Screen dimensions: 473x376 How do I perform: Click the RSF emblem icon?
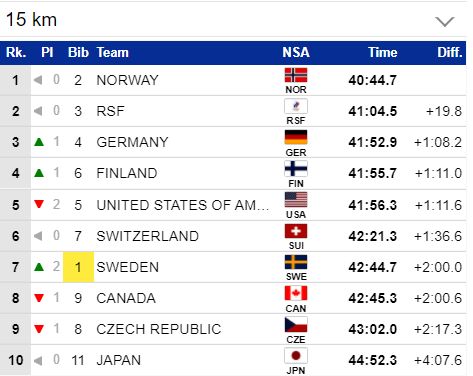point(296,106)
